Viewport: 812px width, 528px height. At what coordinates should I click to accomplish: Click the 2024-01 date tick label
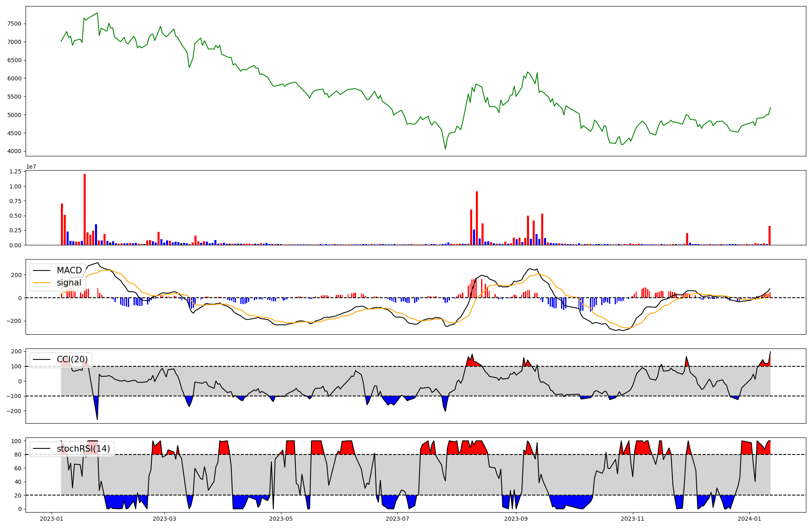coord(749,519)
